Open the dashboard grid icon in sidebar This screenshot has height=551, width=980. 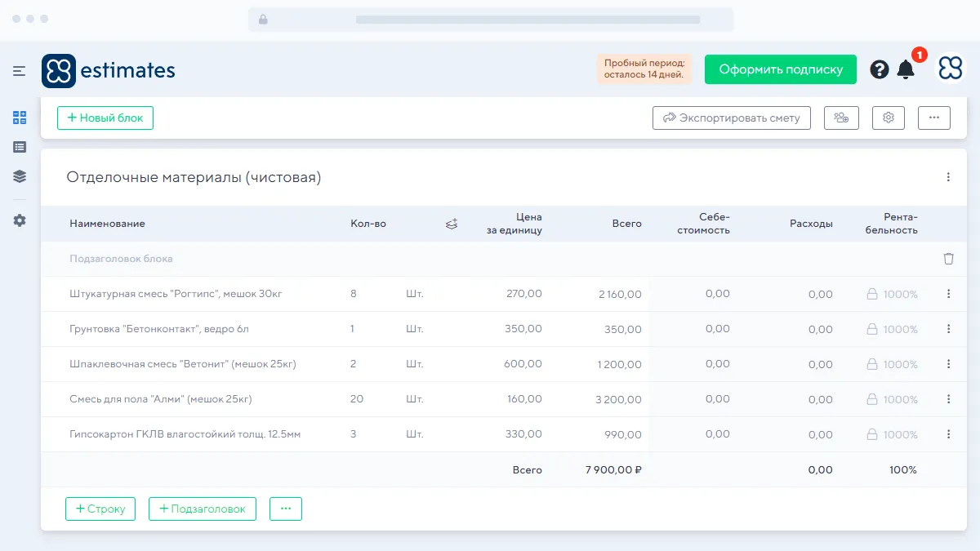coord(20,118)
